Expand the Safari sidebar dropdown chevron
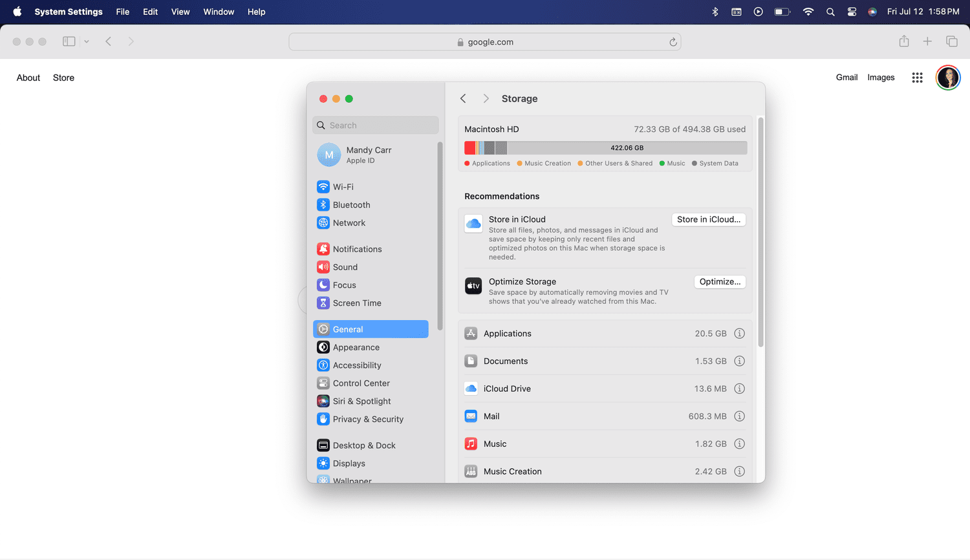The image size is (970, 560). 87,41
